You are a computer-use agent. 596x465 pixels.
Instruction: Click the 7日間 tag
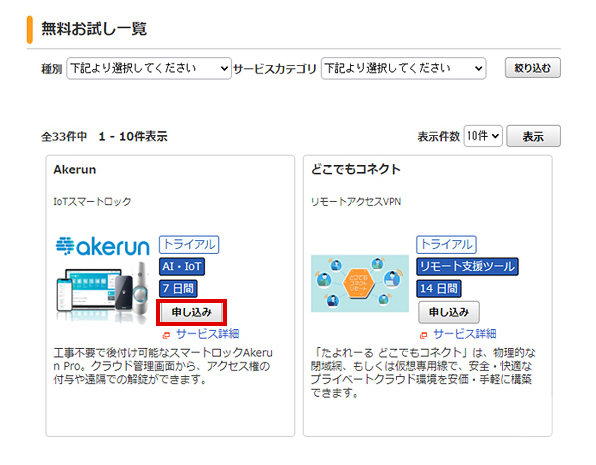[x=178, y=289]
